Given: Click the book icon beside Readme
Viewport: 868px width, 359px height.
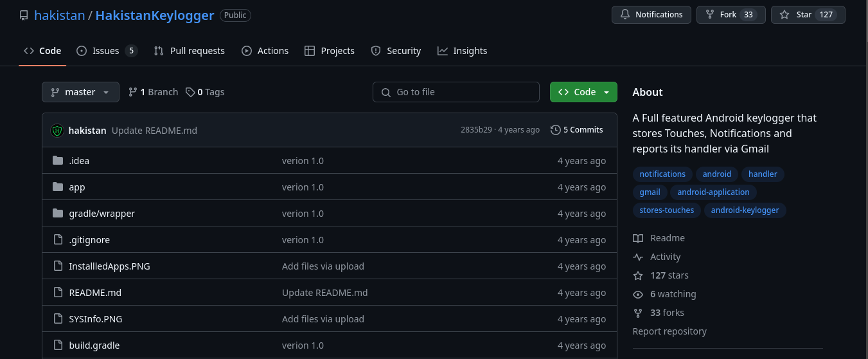Looking at the screenshot, I should (638, 238).
